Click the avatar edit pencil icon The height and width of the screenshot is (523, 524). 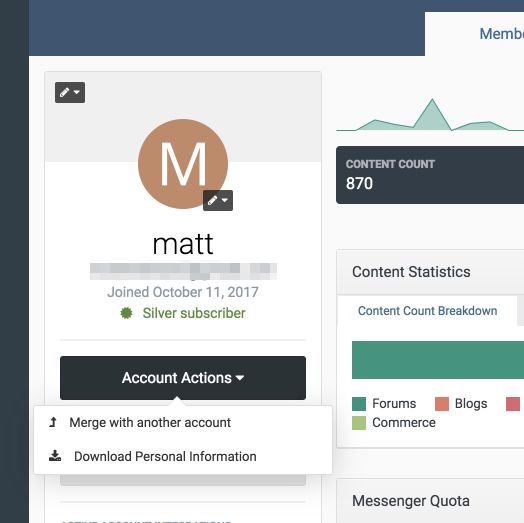pyautogui.click(x=213, y=201)
